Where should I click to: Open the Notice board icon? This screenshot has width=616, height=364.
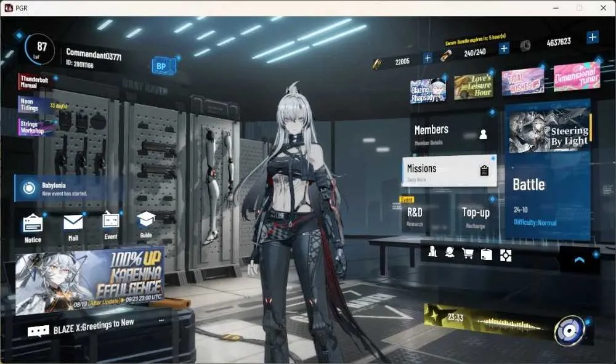click(33, 224)
